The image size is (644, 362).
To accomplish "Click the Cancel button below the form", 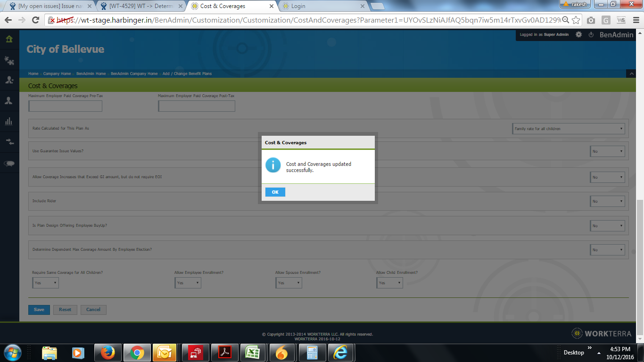I will [x=93, y=310].
